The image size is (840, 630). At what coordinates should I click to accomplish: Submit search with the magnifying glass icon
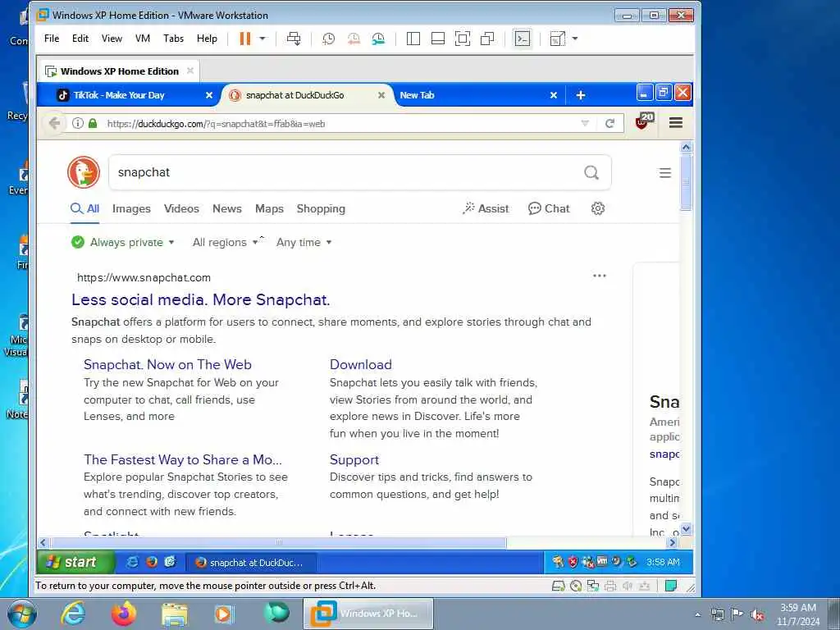pos(591,172)
